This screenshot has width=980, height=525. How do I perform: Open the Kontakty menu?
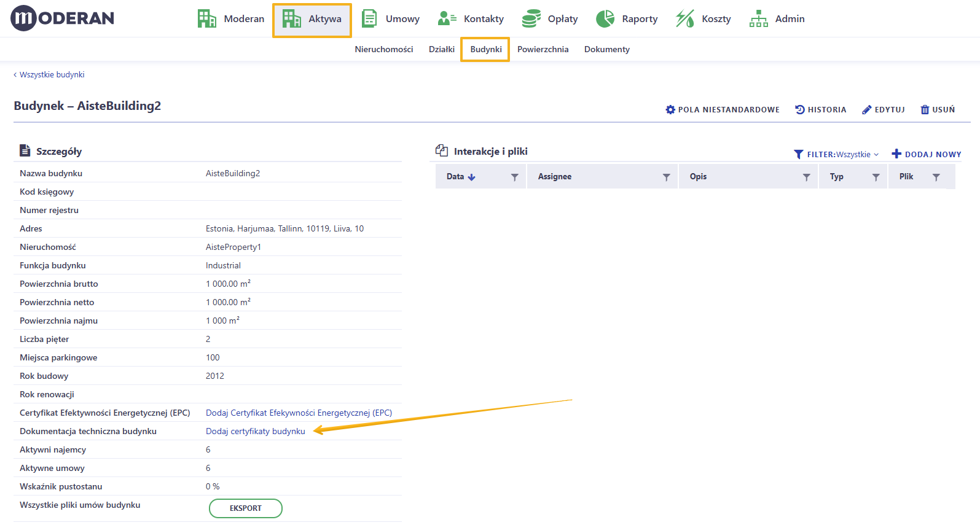point(484,19)
